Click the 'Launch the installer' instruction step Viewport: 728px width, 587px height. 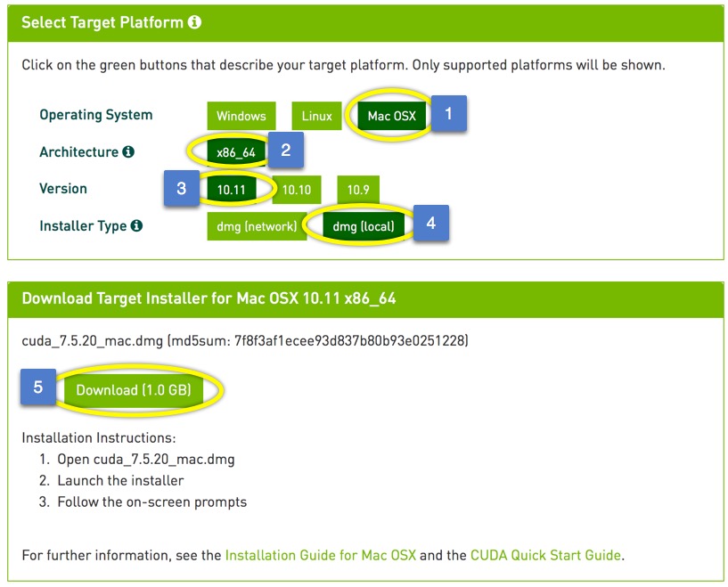coord(120,480)
